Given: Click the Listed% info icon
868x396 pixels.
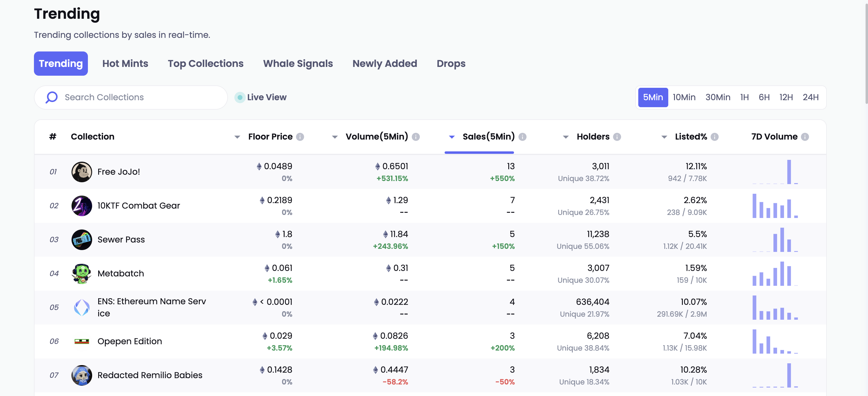Looking at the screenshot, I should (714, 137).
